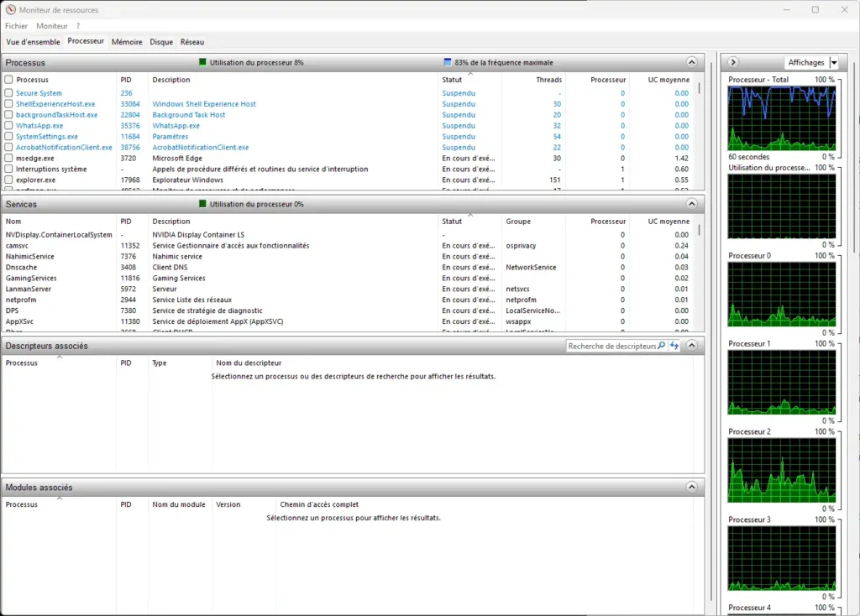This screenshot has height=616, width=860.
Task: Collapse the Processus section with its chevron
Action: tap(691, 62)
